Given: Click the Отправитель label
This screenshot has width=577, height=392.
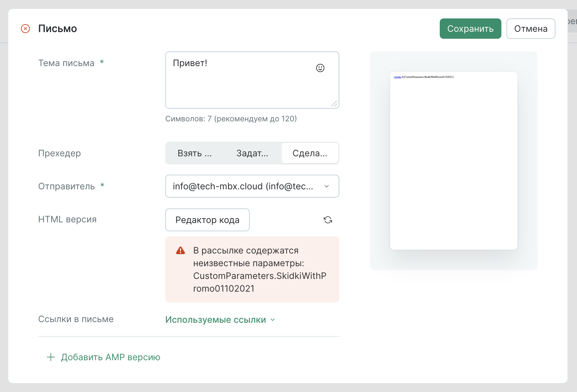Looking at the screenshot, I should 66,186.
